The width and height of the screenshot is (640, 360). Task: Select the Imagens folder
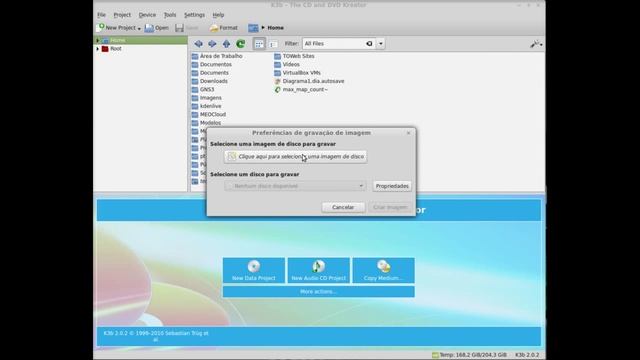point(207,98)
